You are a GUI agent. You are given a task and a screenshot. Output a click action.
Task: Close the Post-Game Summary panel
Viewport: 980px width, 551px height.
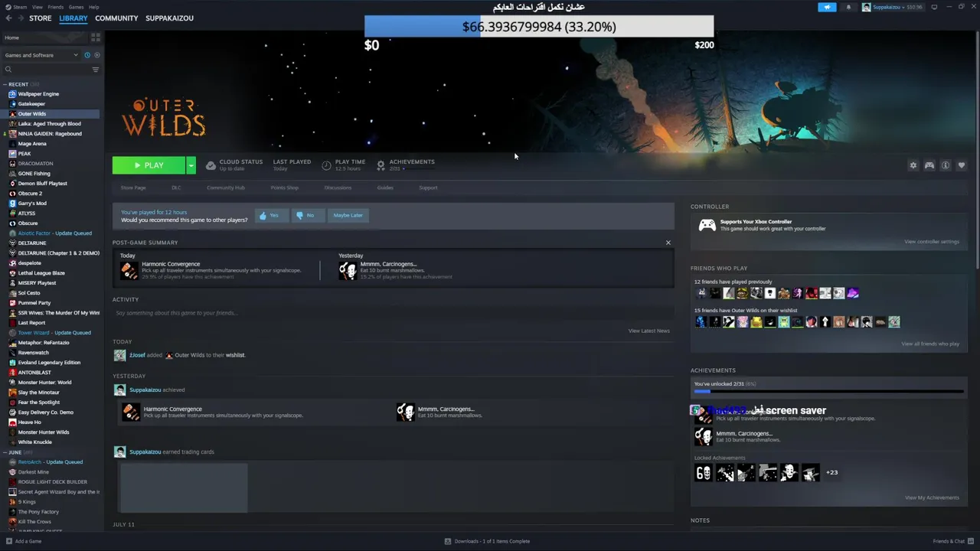[x=668, y=243]
